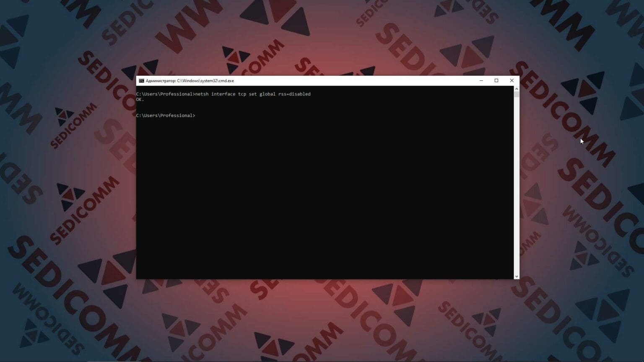Click the C:\Users\Professional> prompt line
Viewport: 644px width, 362px height.
coord(166,115)
